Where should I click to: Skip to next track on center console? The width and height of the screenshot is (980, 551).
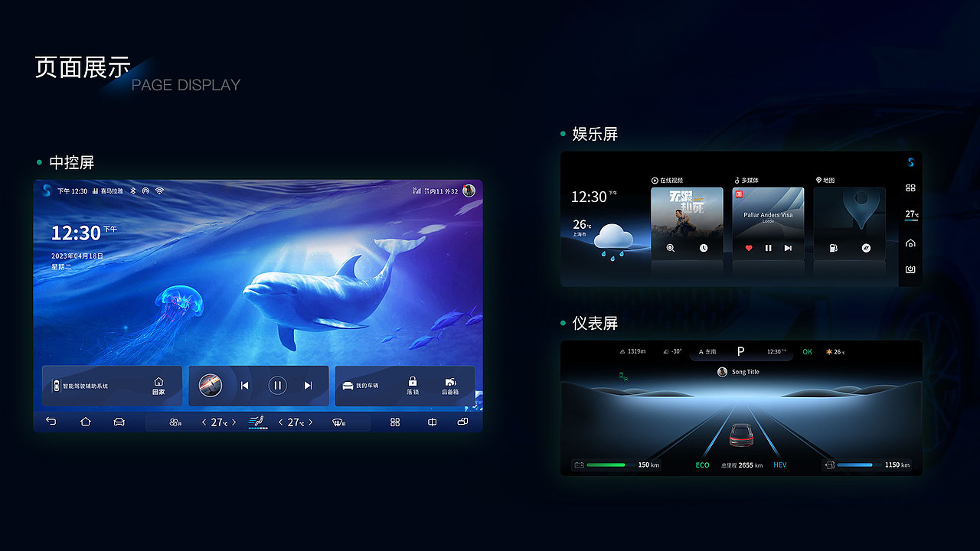pyautogui.click(x=308, y=386)
